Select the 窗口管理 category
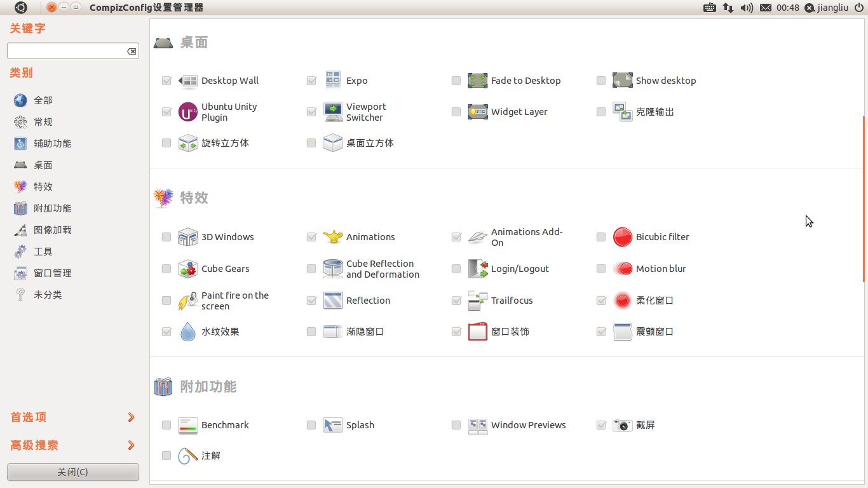The height and width of the screenshot is (488, 868). [52, 273]
